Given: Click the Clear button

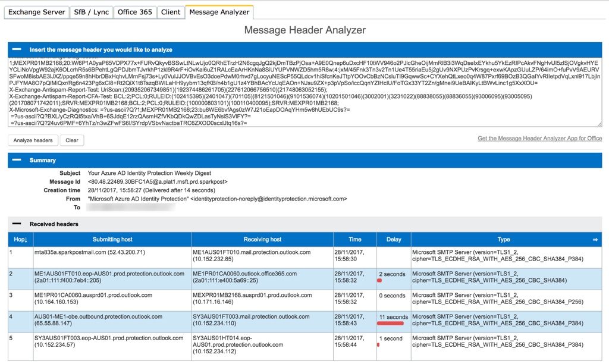Looking at the screenshot, I should point(72,140).
